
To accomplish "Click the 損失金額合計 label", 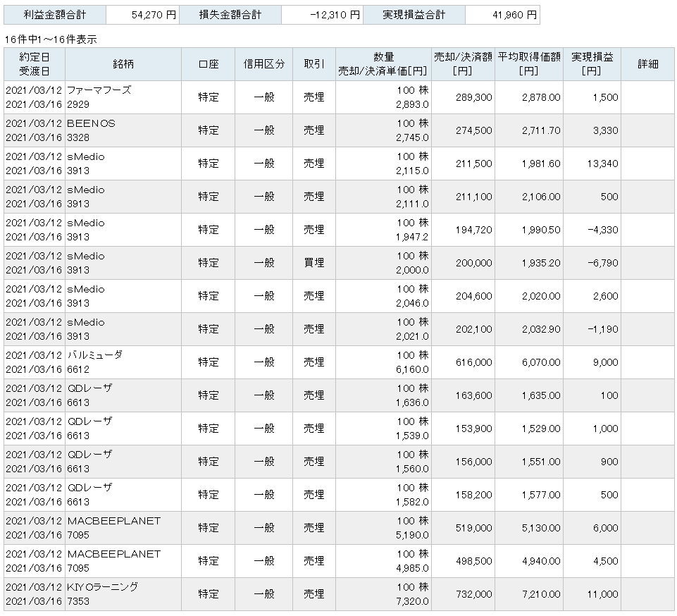I will pos(230,15).
